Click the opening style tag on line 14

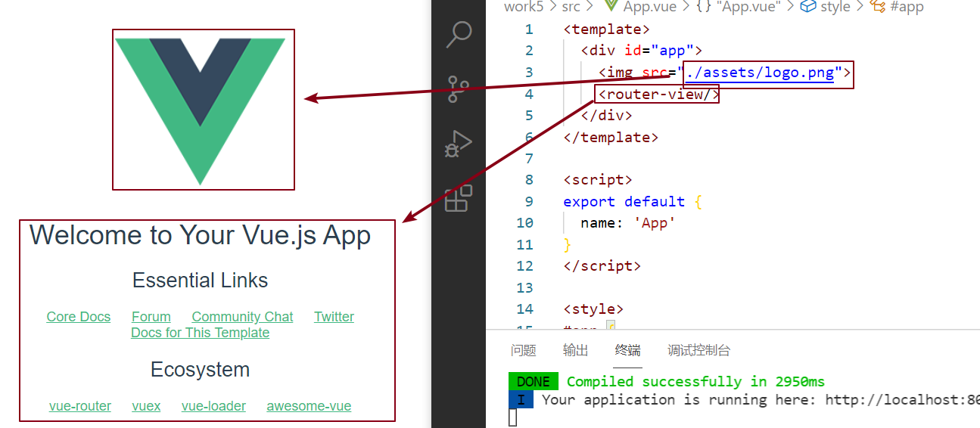pyautogui.click(x=593, y=309)
